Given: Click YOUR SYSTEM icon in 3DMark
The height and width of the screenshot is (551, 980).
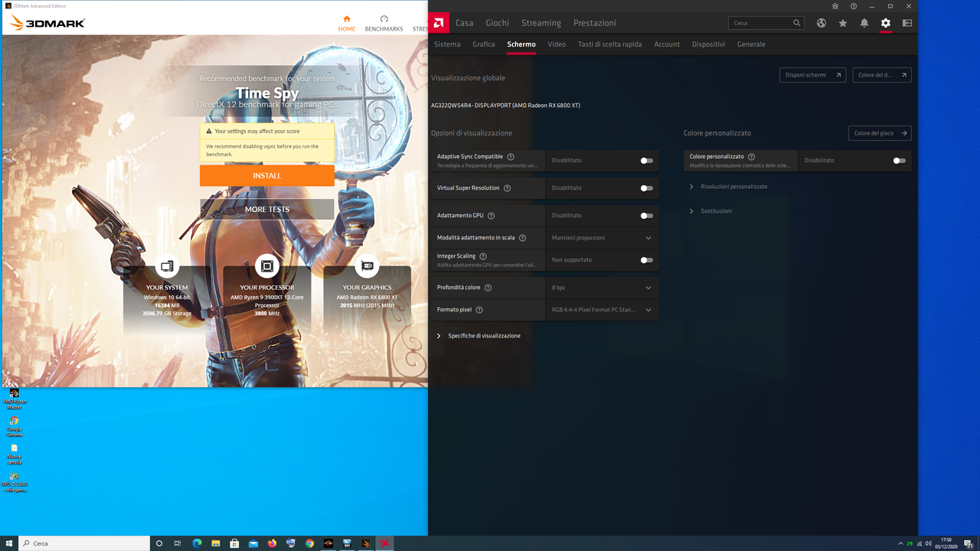Looking at the screenshot, I should coord(167,266).
